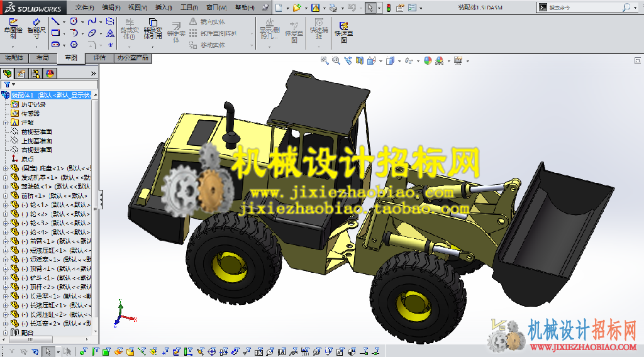The width and height of the screenshot is (644, 357).
Task: Select the Straight Slot sketch tool
Action: (x=55, y=45)
